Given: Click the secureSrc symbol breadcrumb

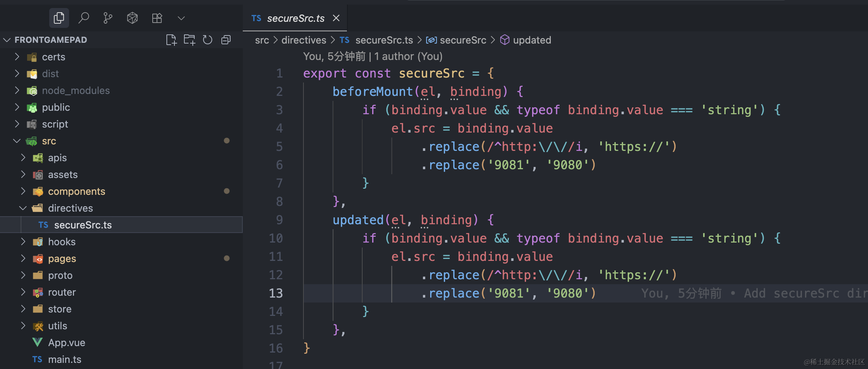Looking at the screenshot, I should click(463, 40).
